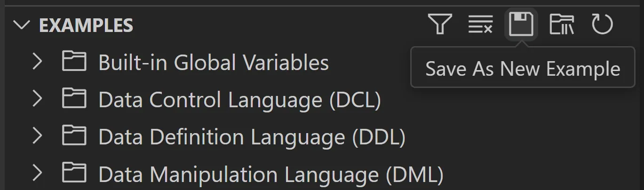The height and width of the screenshot is (190, 644).
Task: Select the Built-in Global Variables label
Action: click(x=213, y=63)
